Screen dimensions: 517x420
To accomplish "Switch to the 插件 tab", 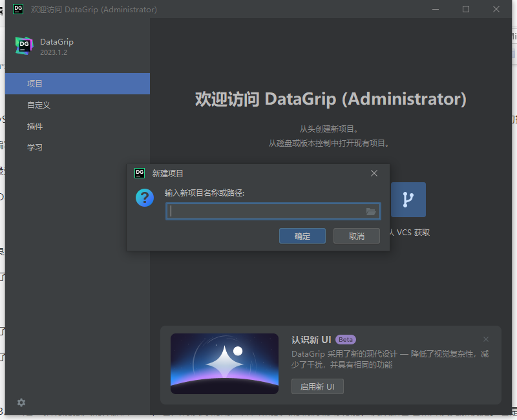I will pyautogui.click(x=78, y=126).
